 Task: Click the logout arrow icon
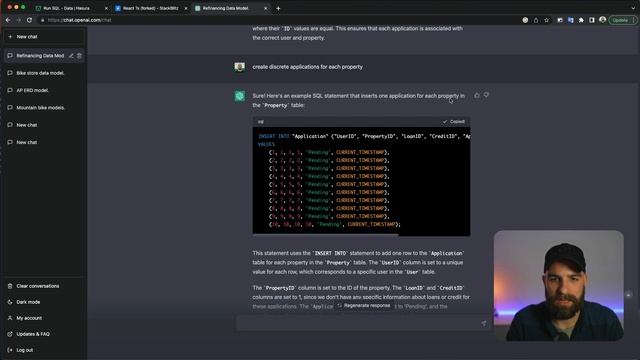tap(10, 350)
